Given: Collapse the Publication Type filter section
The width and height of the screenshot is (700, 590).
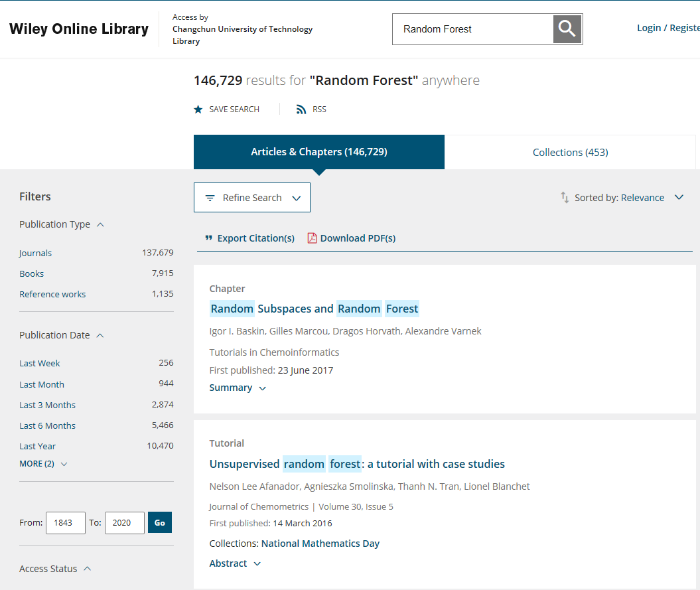Looking at the screenshot, I should (x=100, y=224).
